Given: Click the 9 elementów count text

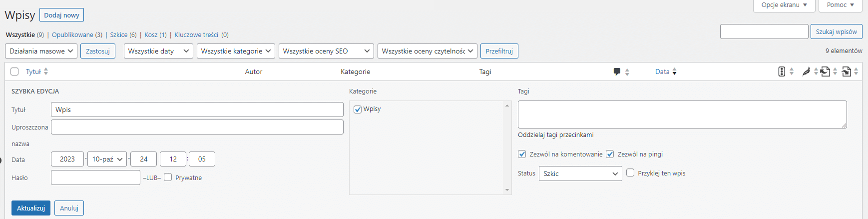Looking at the screenshot, I should [x=844, y=51].
